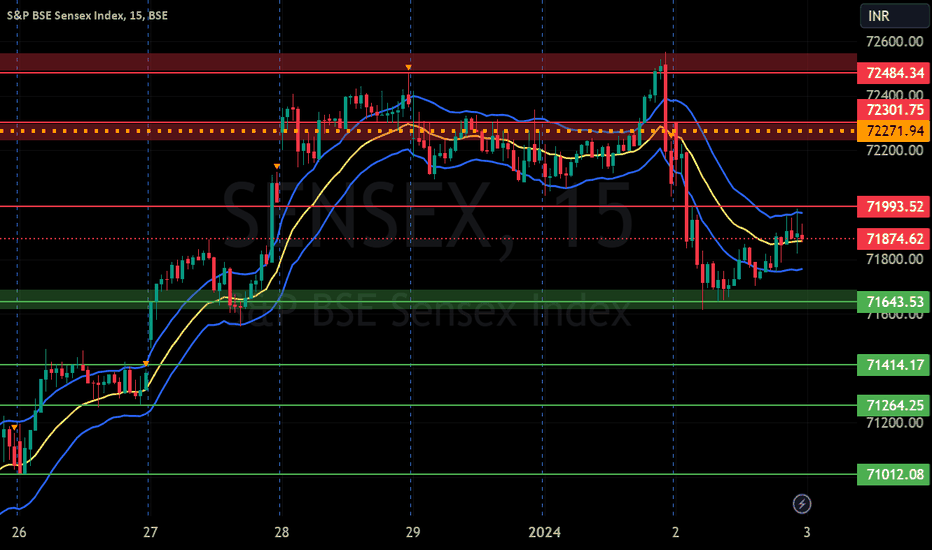Select the green 71012.08 price label
The height and width of the screenshot is (550, 932).
tap(894, 474)
